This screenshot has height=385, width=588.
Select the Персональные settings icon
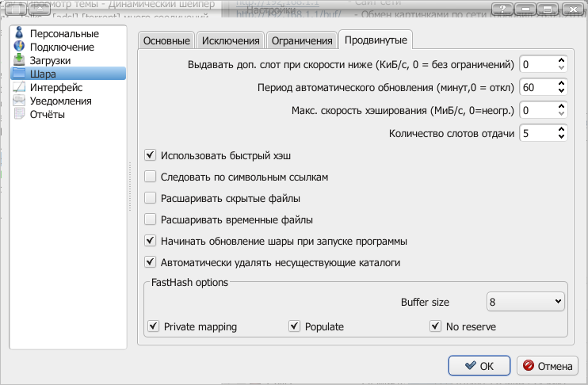click(x=20, y=34)
